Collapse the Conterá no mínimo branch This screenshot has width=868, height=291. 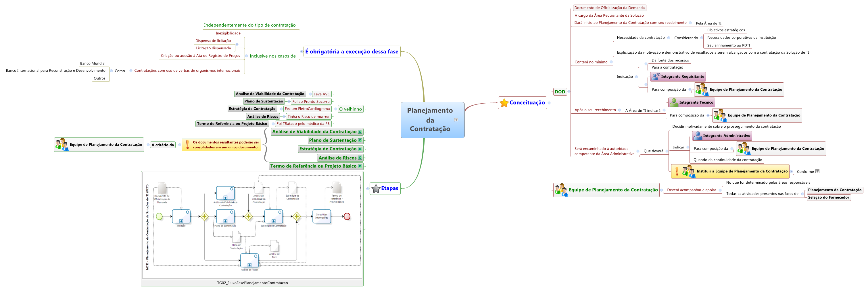(611, 62)
